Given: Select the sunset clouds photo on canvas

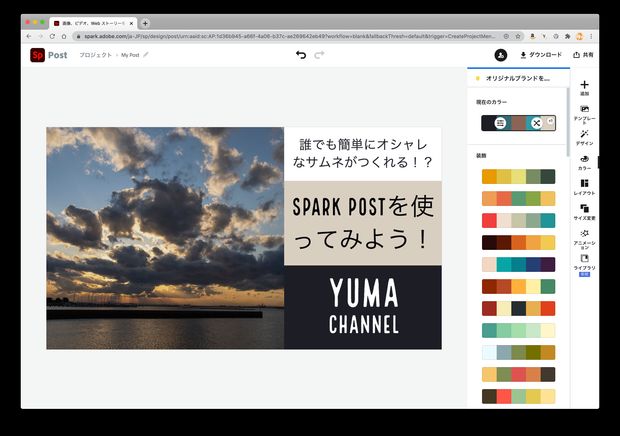Looking at the screenshot, I should tap(165, 238).
